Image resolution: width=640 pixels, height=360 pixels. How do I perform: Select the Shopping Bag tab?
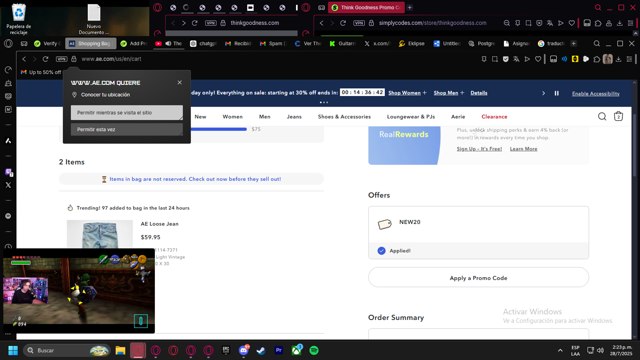pos(91,43)
